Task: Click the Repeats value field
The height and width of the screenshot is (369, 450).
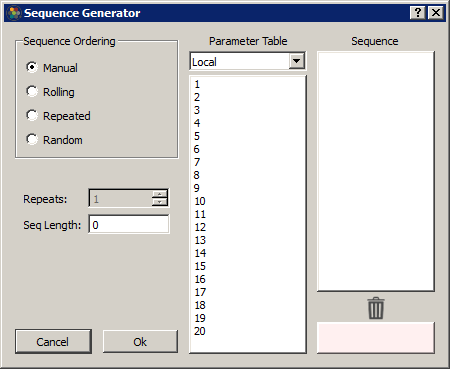Action: click(x=120, y=199)
